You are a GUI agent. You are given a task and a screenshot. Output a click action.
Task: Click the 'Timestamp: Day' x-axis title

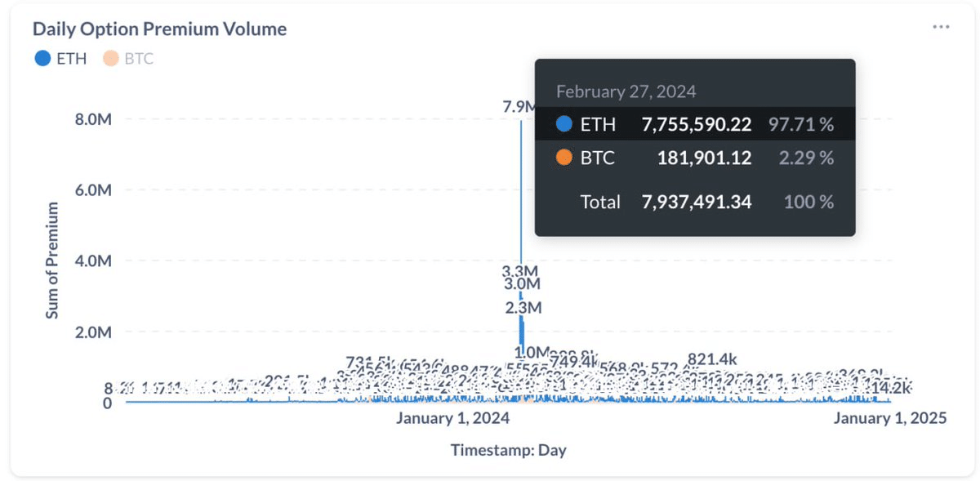(508, 450)
